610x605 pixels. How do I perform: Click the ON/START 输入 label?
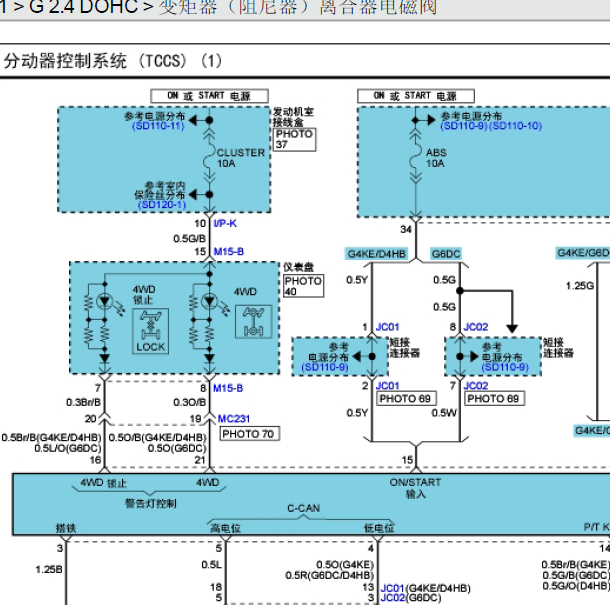pyautogui.click(x=415, y=488)
